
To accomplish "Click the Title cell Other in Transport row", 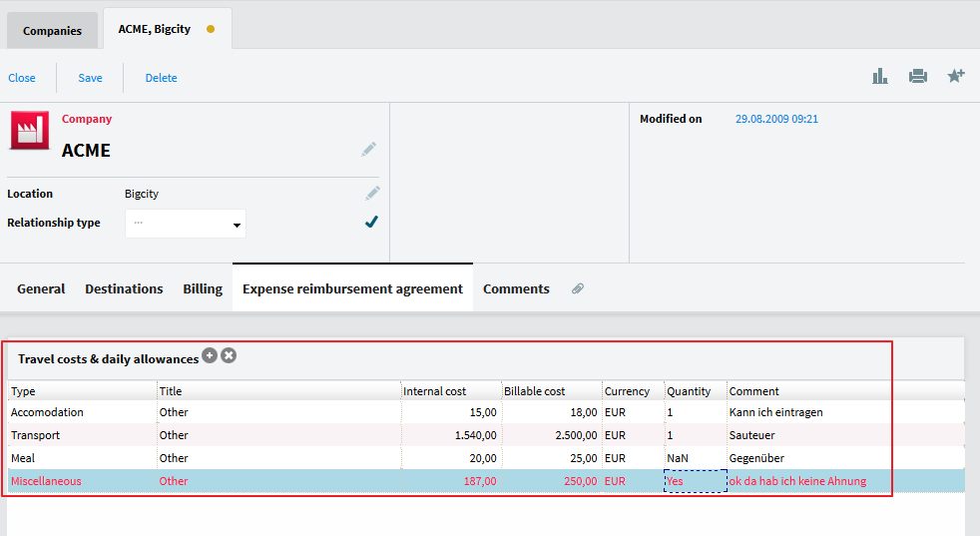I will (x=278, y=435).
